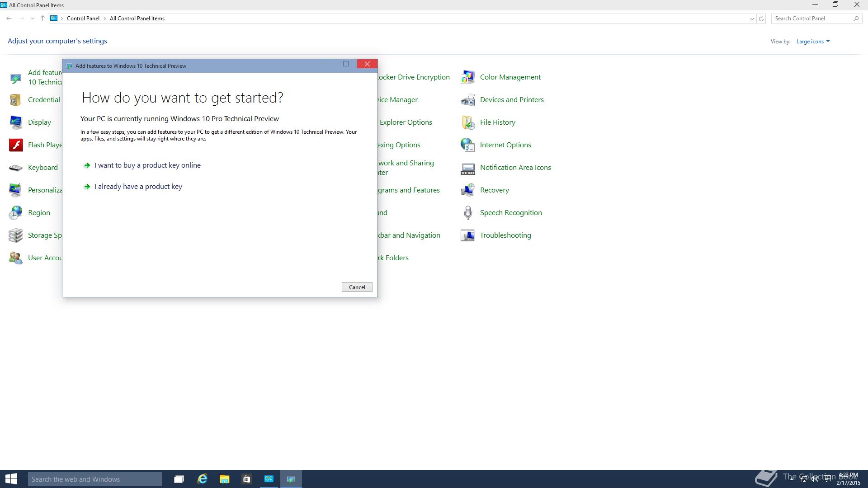Open the File History link
The width and height of the screenshot is (868, 488).
(497, 122)
